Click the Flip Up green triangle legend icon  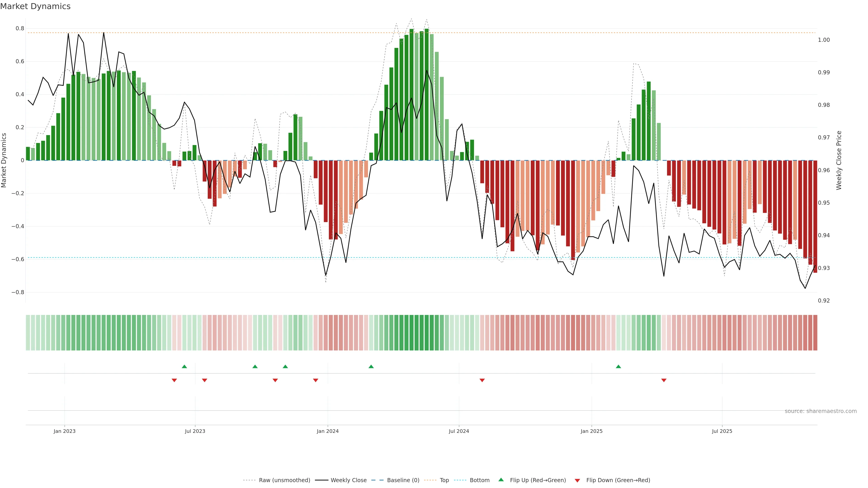(x=501, y=480)
